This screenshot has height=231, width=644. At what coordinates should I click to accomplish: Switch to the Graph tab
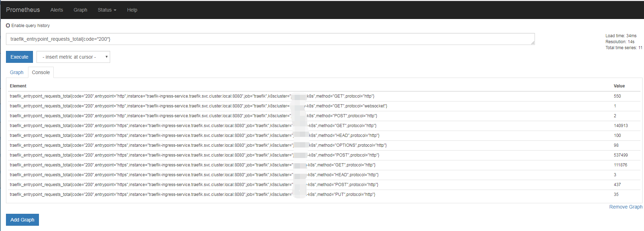tap(16, 72)
